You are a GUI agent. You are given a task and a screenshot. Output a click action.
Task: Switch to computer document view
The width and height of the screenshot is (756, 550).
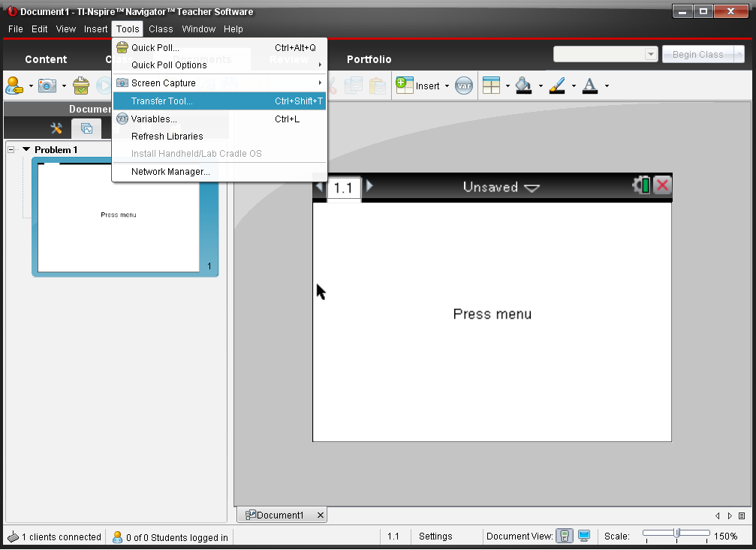(x=583, y=536)
